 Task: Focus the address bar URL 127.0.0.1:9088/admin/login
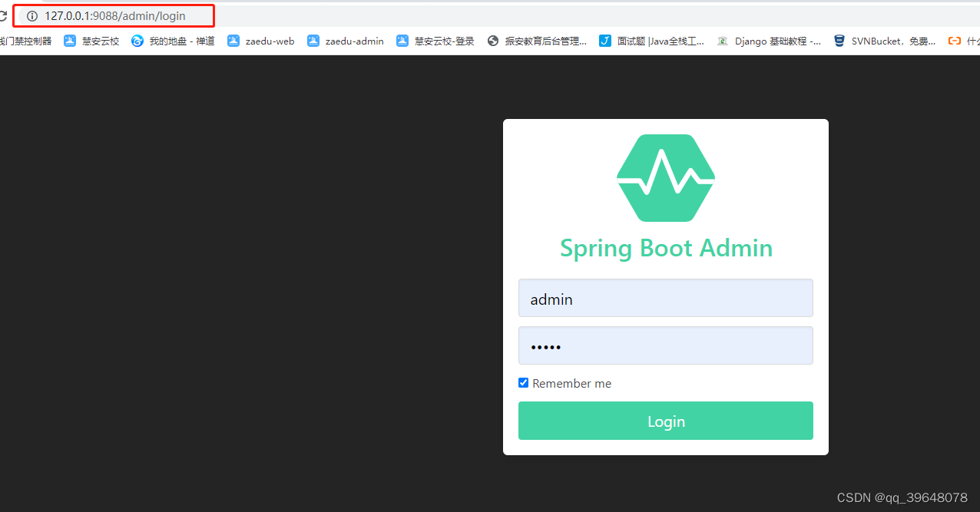[114, 16]
